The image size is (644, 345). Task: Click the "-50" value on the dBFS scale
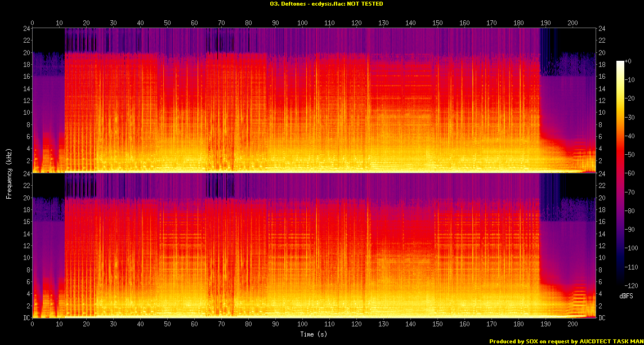coord(630,154)
